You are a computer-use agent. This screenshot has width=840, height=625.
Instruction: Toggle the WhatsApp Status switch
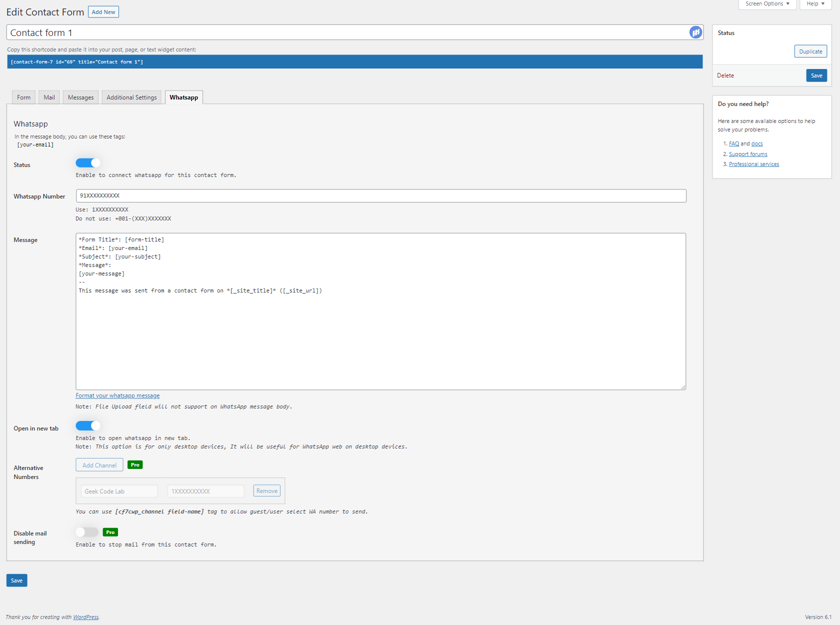pyautogui.click(x=87, y=163)
